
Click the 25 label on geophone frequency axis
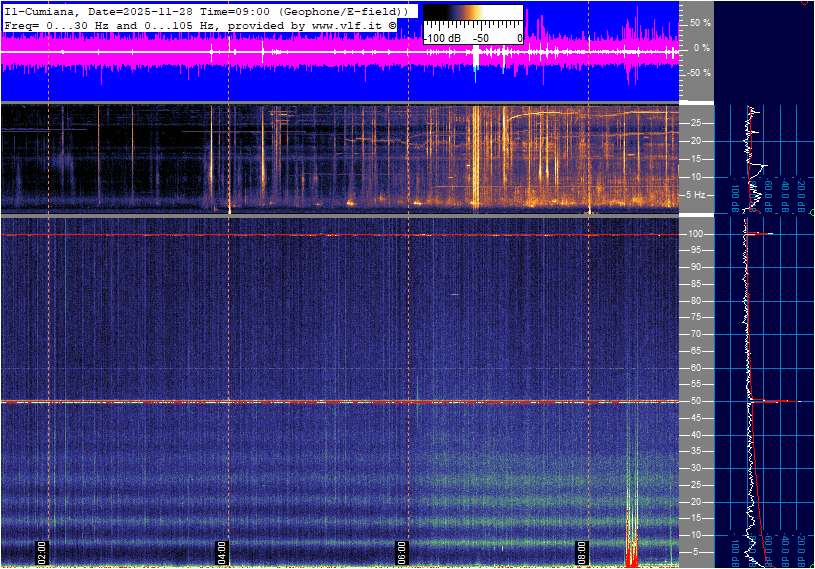pos(695,123)
